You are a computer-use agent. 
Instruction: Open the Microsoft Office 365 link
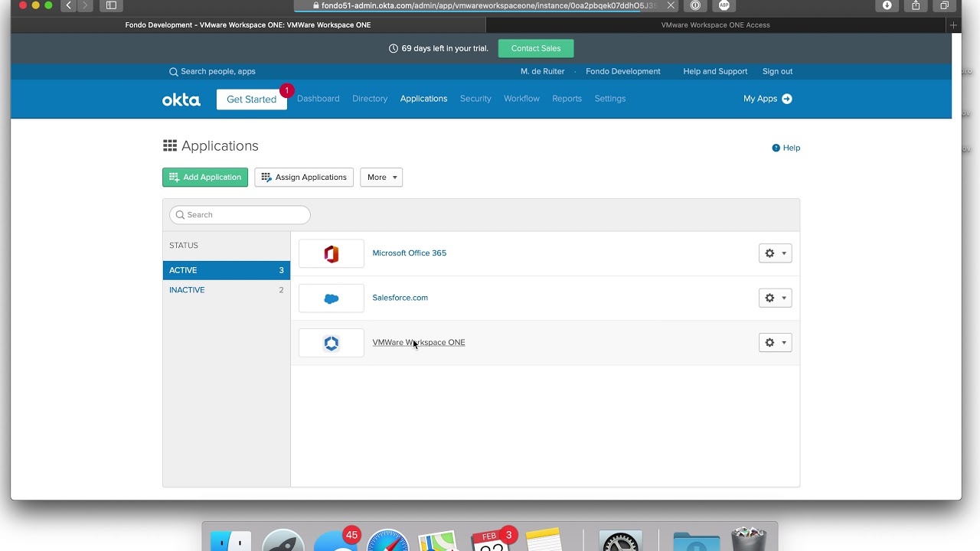click(x=410, y=253)
